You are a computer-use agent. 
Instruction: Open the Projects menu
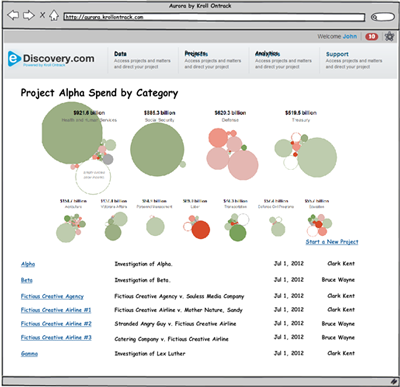point(196,54)
